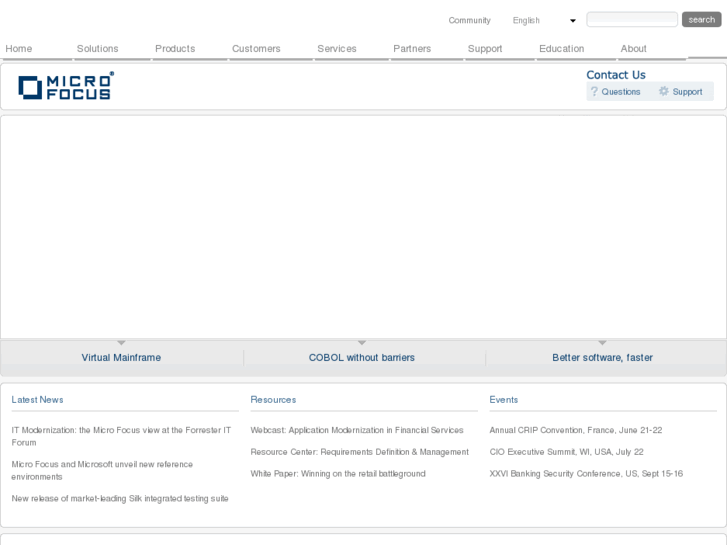Go to the Home menu

coord(19,49)
